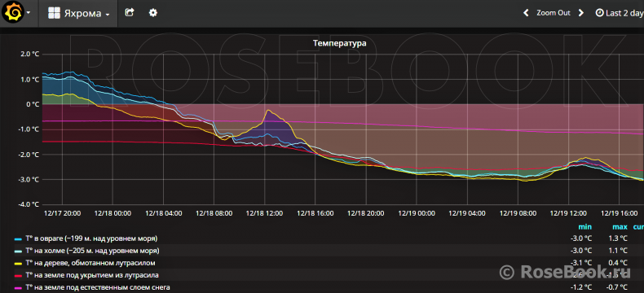
Task: Click magenta swatch of слоем снега series
Action: tap(18, 287)
